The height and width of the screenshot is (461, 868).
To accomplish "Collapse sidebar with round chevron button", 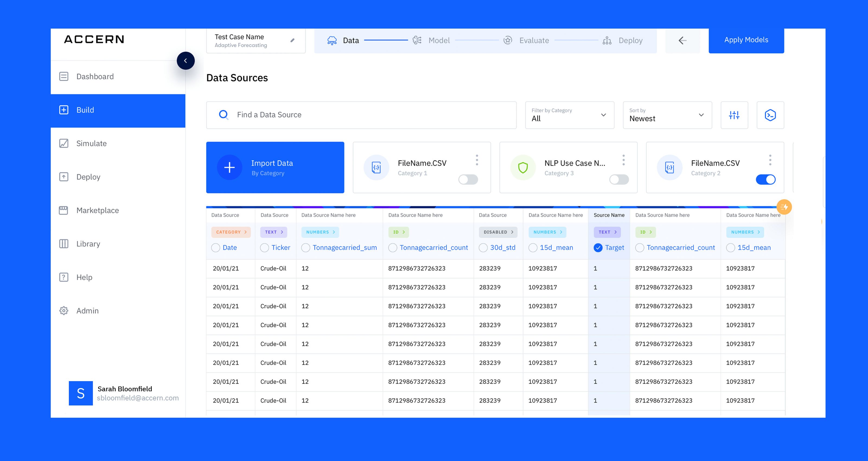I will coord(185,61).
